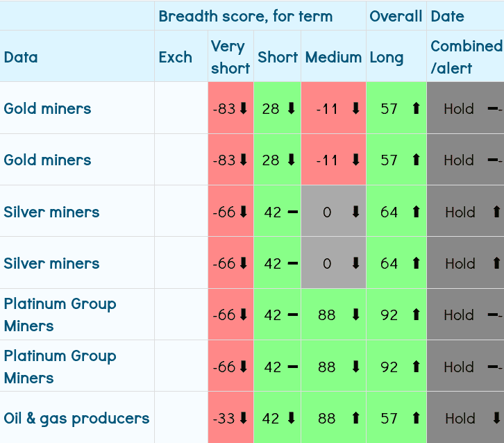Click the Data column header
Screen dimensions: 504x443
click(x=21, y=57)
